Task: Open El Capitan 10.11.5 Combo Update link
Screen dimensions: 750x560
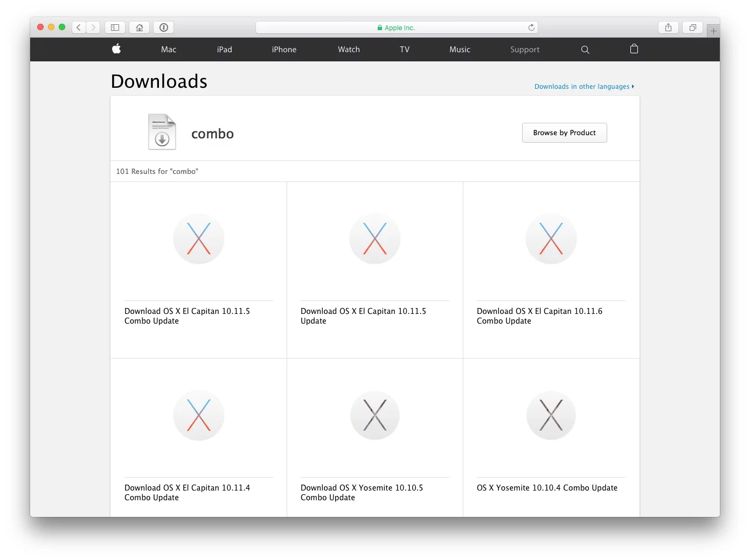Action: (187, 316)
